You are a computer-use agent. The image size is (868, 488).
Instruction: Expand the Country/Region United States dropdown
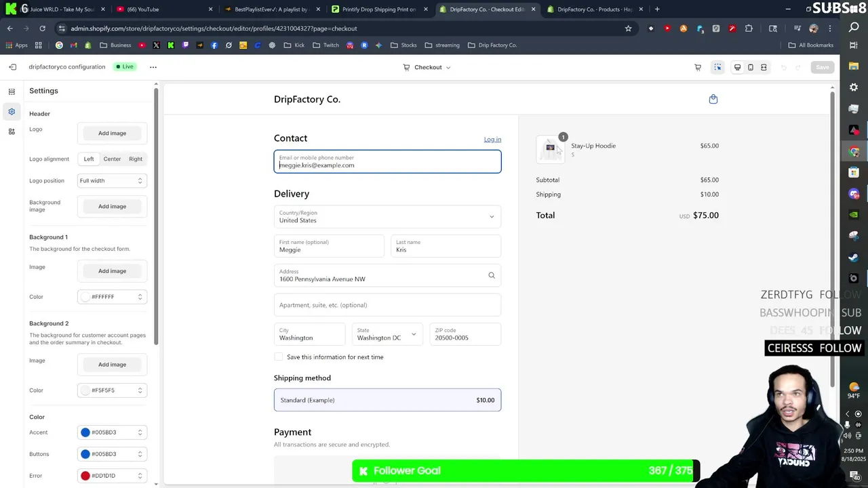pyautogui.click(x=387, y=217)
